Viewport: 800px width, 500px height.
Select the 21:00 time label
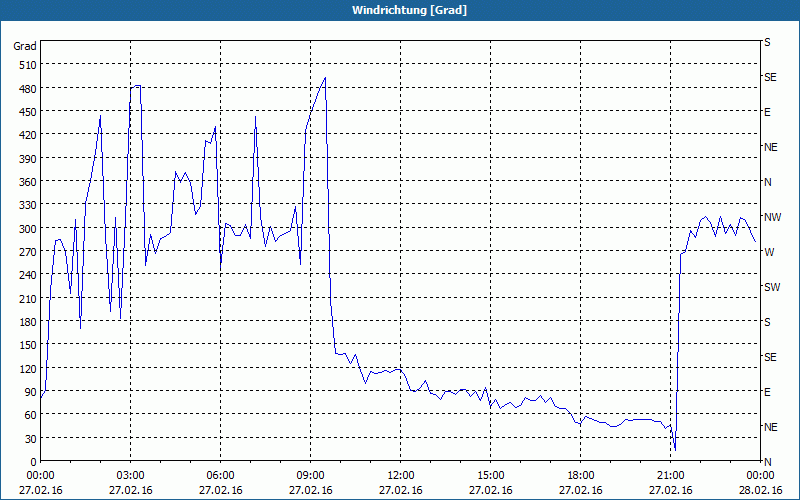(670, 476)
